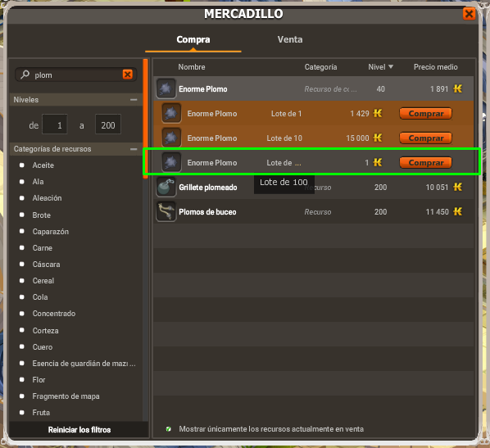Screen dimensions: 490x448
Task: Expand the Grillete plomeado listing
Action: 314,187
